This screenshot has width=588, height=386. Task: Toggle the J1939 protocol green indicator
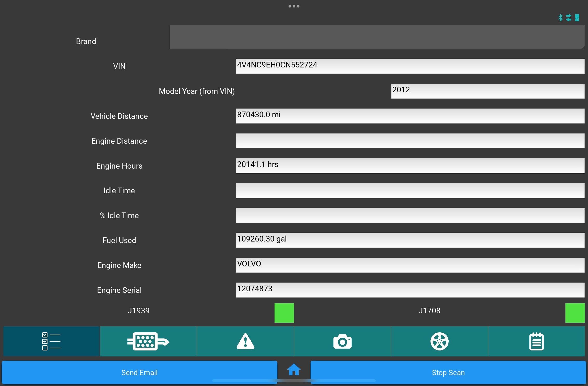click(x=284, y=312)
